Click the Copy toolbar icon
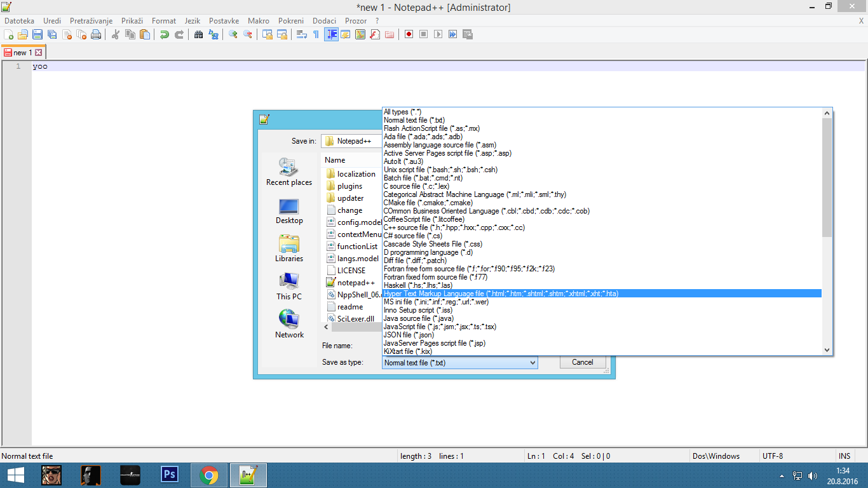Screen dimensions: 868x488 [130, 34]
